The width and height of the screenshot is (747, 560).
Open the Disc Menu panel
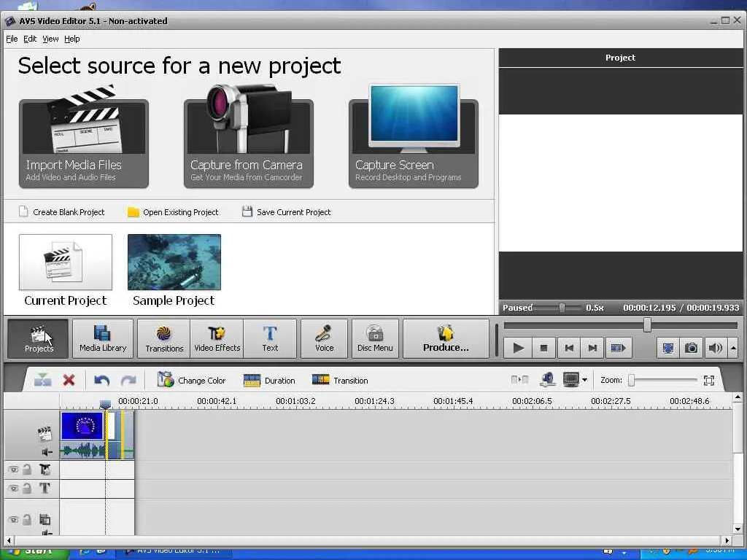click(376, 338)
